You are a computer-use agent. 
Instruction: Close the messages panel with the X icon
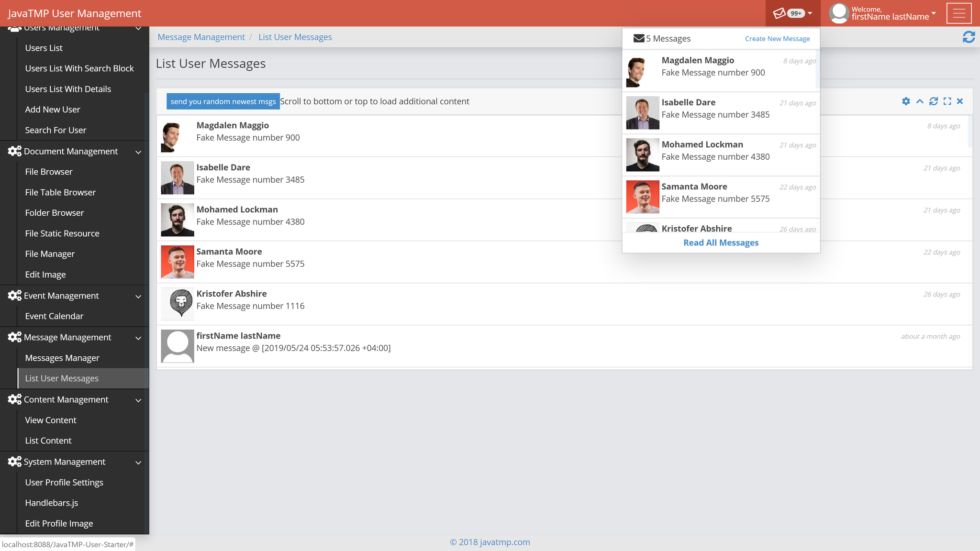pos(960,101)
